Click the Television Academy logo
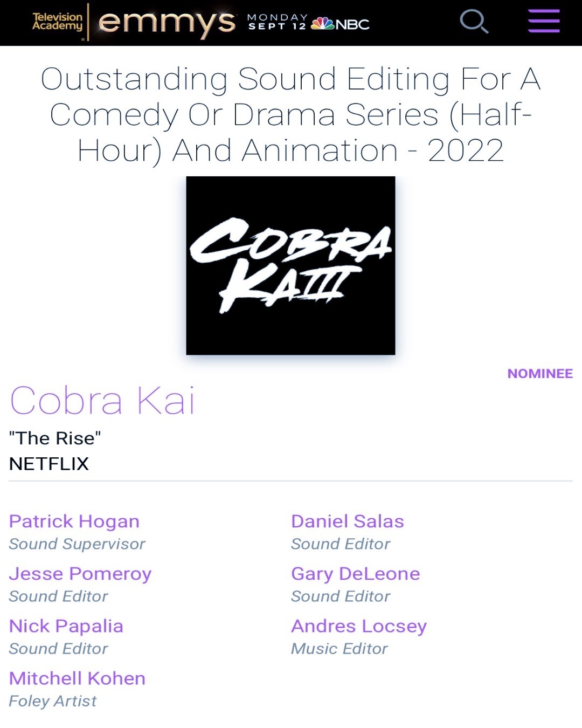The width and height of the screenshot is (582, 728). 58,22
